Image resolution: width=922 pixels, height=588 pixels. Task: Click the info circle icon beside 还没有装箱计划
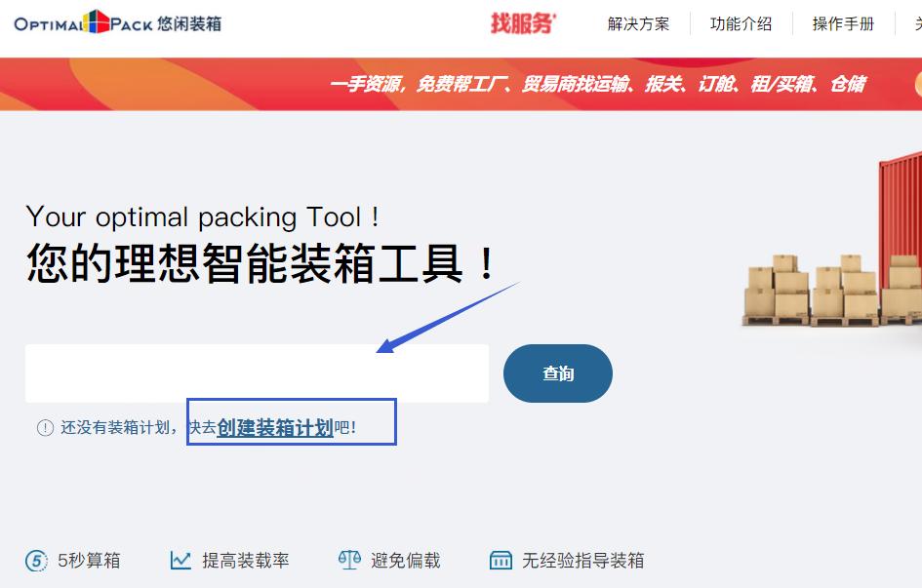tap(45, 428)
